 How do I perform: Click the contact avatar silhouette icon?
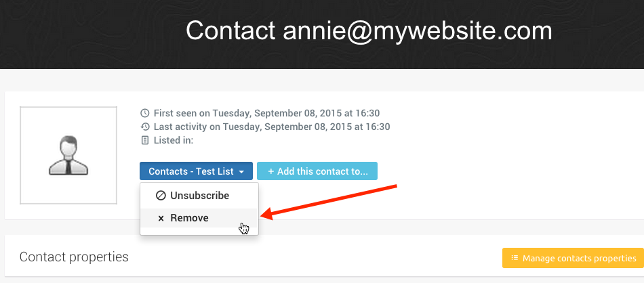(68, 156)
